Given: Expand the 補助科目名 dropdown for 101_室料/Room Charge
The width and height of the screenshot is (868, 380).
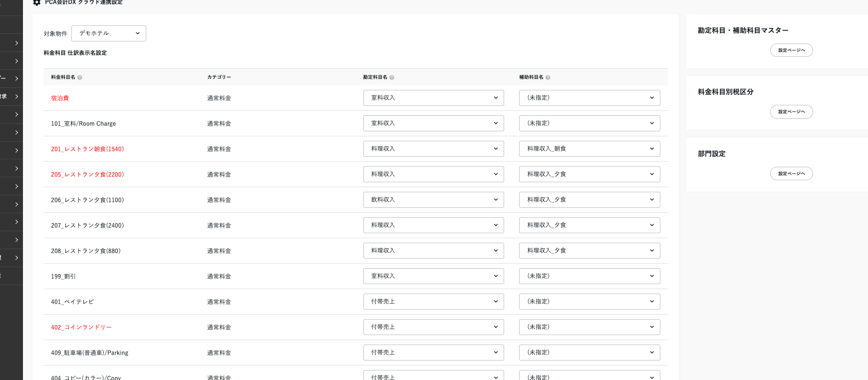Looking at the screenshot, I should 589,123.
